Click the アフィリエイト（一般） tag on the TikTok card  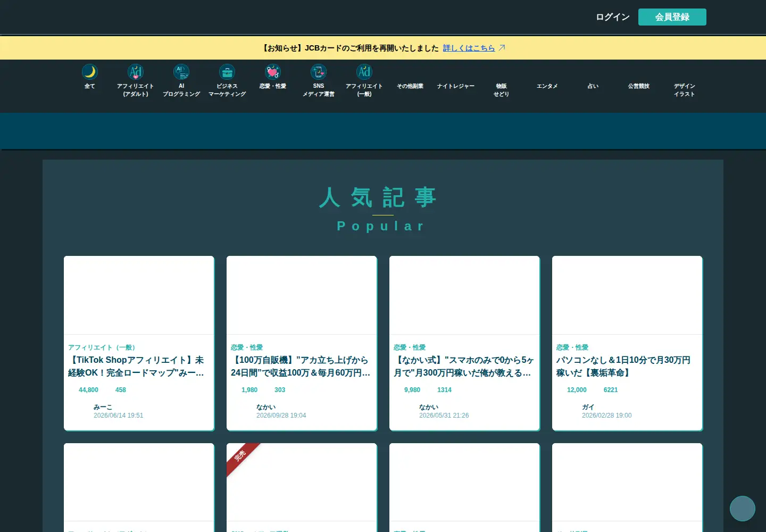click(x=103, y=347)
